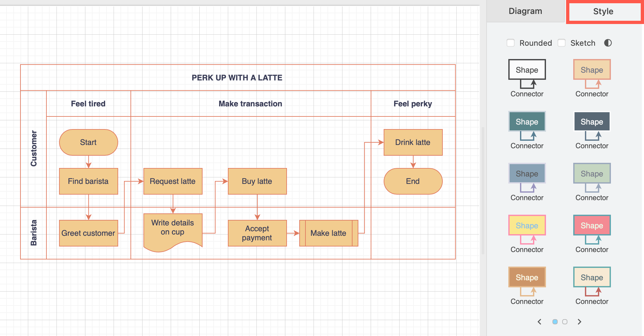The width and height of the screenshot is (644, 336).
Task: Switch to the Diagram tab
Action: 525,11
